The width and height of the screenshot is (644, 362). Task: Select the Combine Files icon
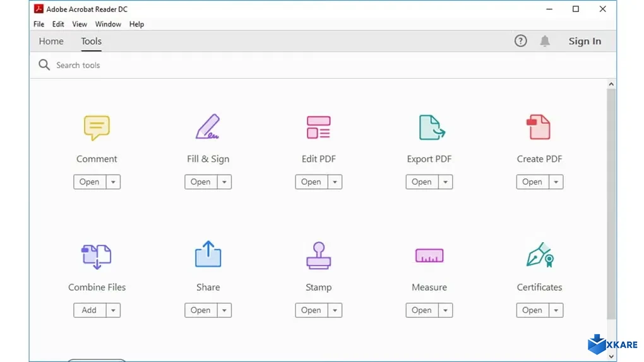(x=97, y=255)
